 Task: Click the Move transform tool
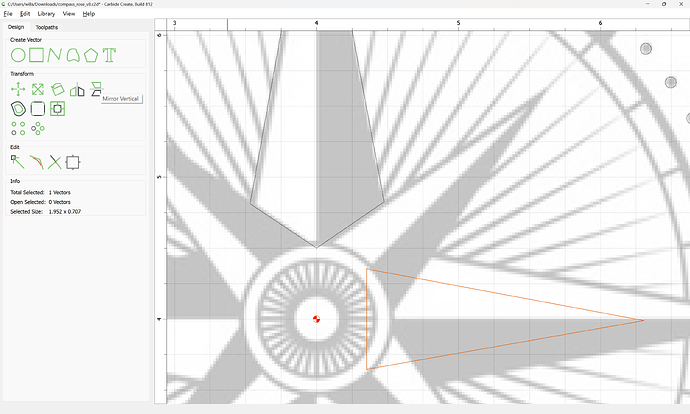point(18,89)
